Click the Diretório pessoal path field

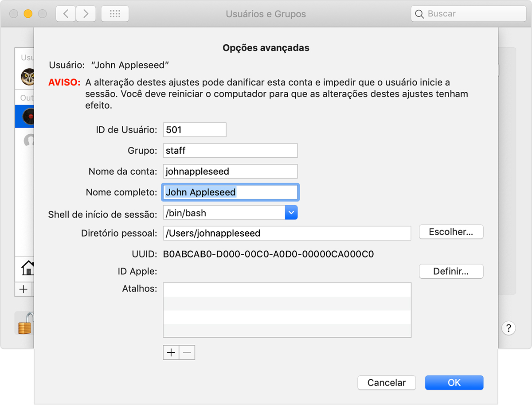coord(287,233)
